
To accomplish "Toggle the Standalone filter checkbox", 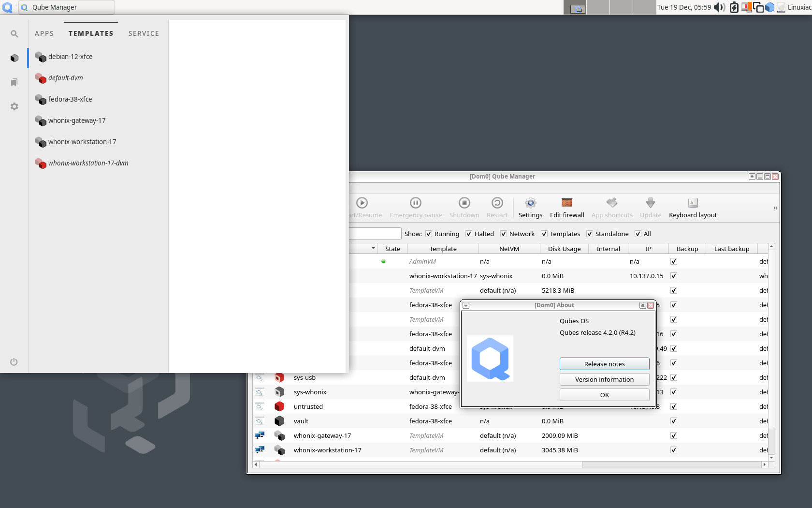I will click(590, 234).
